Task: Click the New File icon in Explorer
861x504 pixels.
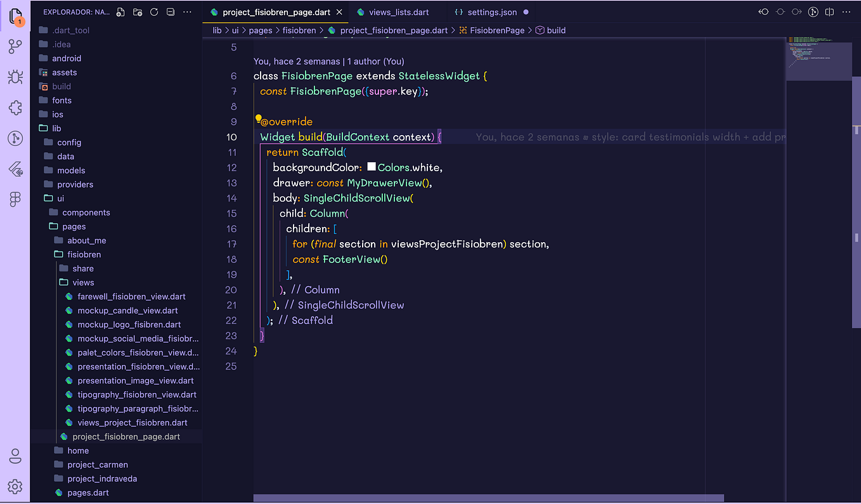Action: click(120, 12)
